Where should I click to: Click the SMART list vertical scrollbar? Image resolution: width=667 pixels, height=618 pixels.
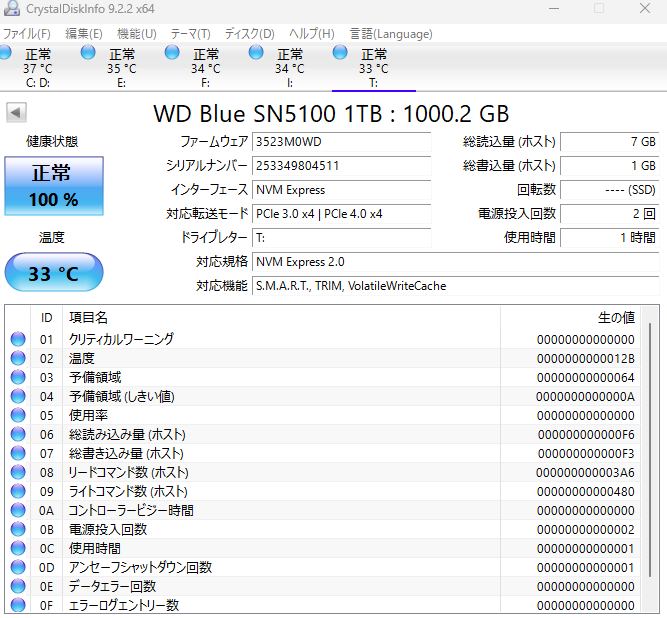pyautogui.click(x=650, y=450)
